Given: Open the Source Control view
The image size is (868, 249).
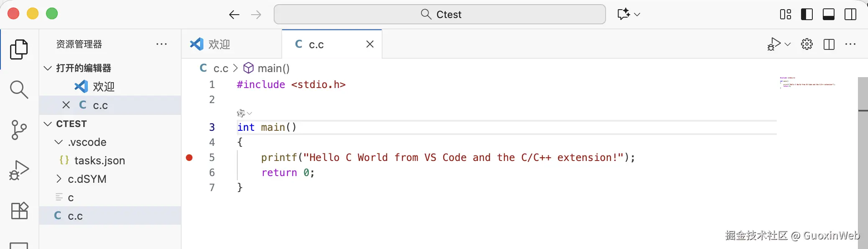Looking at the screenshot, I should click(x=19, y=130).
